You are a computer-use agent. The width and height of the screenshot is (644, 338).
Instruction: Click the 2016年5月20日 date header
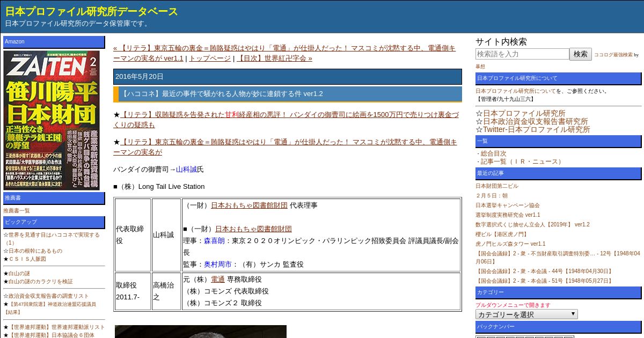coord(288,77)
